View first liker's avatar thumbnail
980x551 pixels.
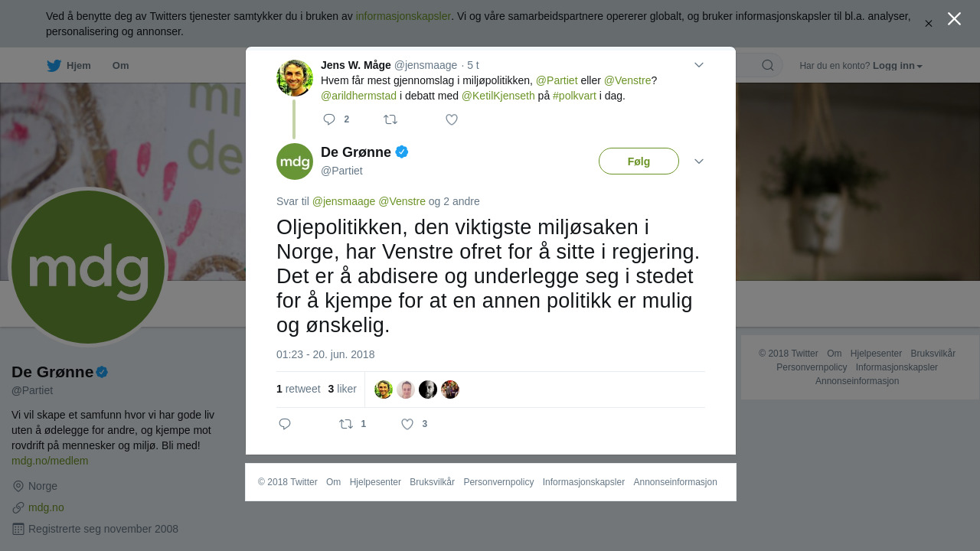(384, 390)
